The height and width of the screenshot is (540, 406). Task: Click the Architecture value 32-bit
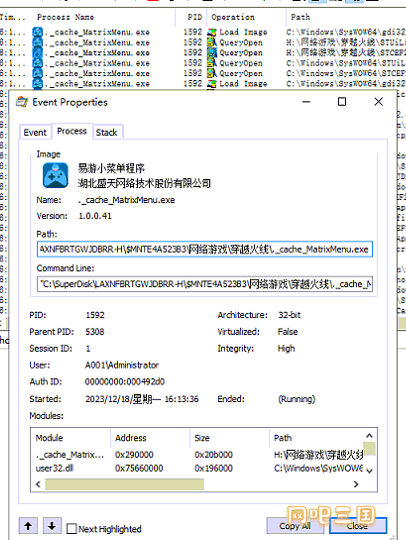click(289, 315)
